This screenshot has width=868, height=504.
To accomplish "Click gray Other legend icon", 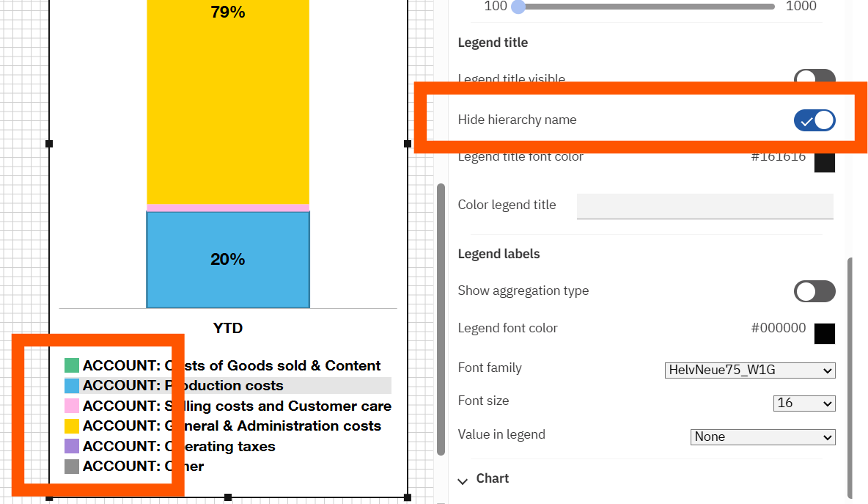I will tap(72, 466).
